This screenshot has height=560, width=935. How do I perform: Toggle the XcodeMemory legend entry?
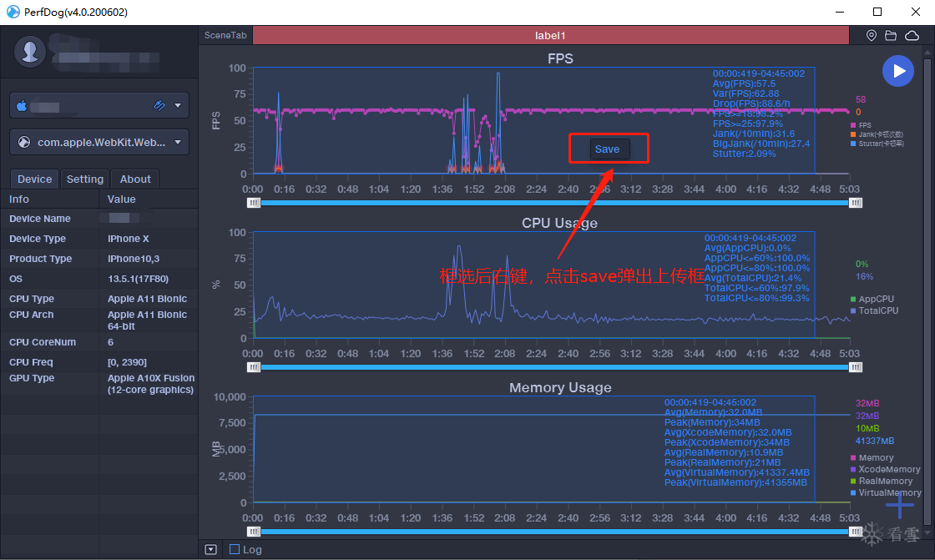point(886,469)
